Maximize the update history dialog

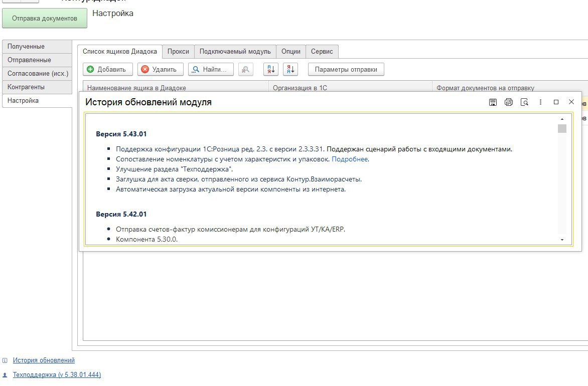coord(556,102)
